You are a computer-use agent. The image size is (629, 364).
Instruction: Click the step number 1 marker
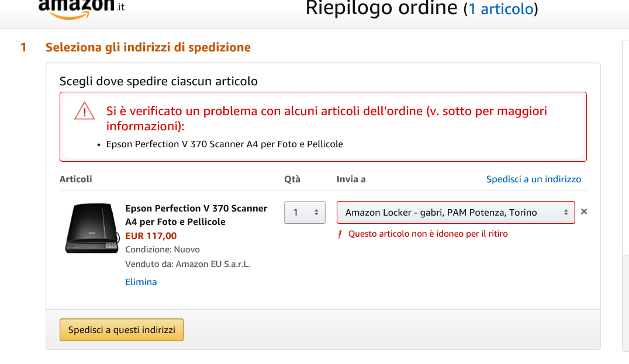coord(23,47)
